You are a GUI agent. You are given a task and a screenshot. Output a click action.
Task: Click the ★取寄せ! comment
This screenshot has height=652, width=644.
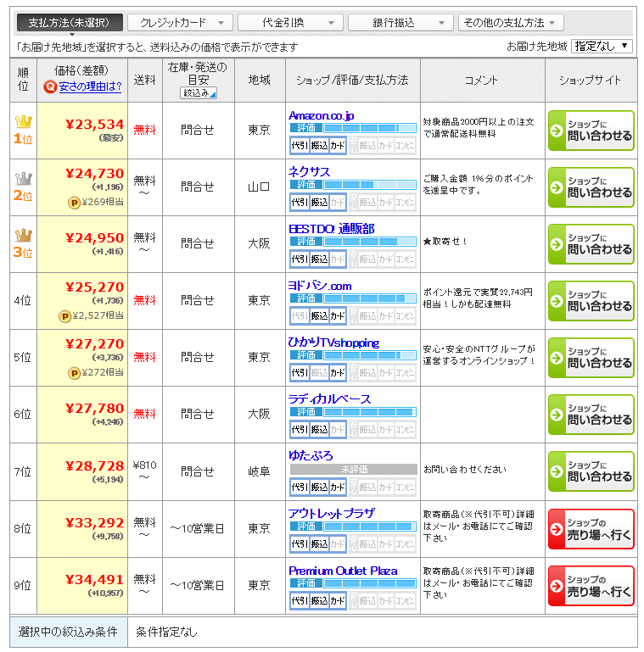[x=445, y=242]
